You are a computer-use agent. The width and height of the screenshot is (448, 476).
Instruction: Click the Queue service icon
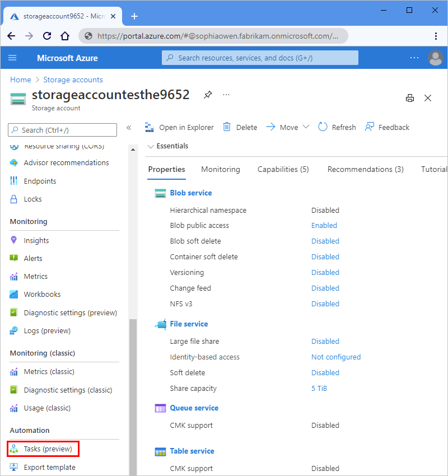pyautogui.click(x=160, y=408)
